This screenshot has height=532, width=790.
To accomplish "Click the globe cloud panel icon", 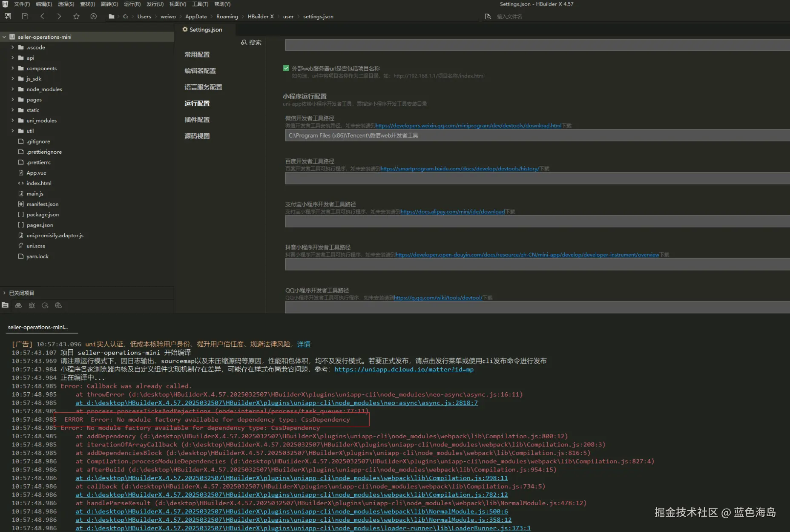I will point(58,305).
